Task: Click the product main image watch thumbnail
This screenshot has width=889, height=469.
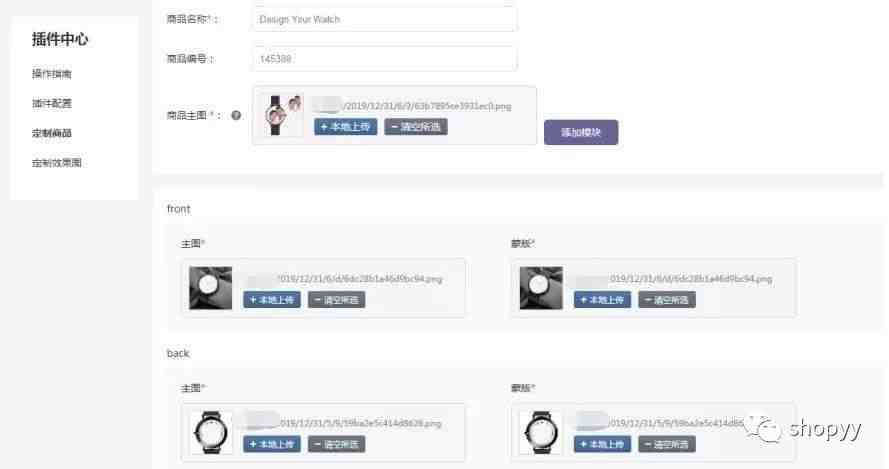Action: point(282,115)
